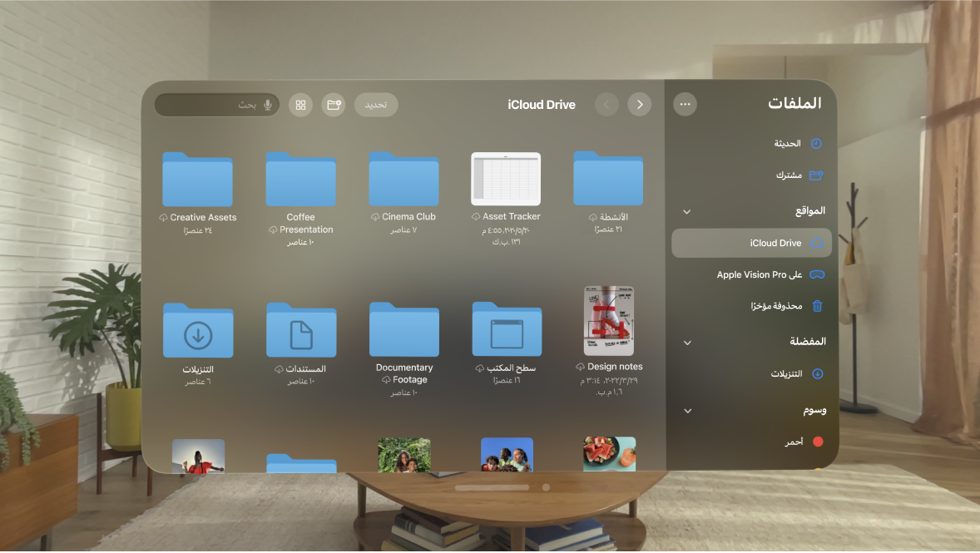Open محذوفة مؤخرًا via the trash icon
The image size is (980, 553).
click(816, 306)
